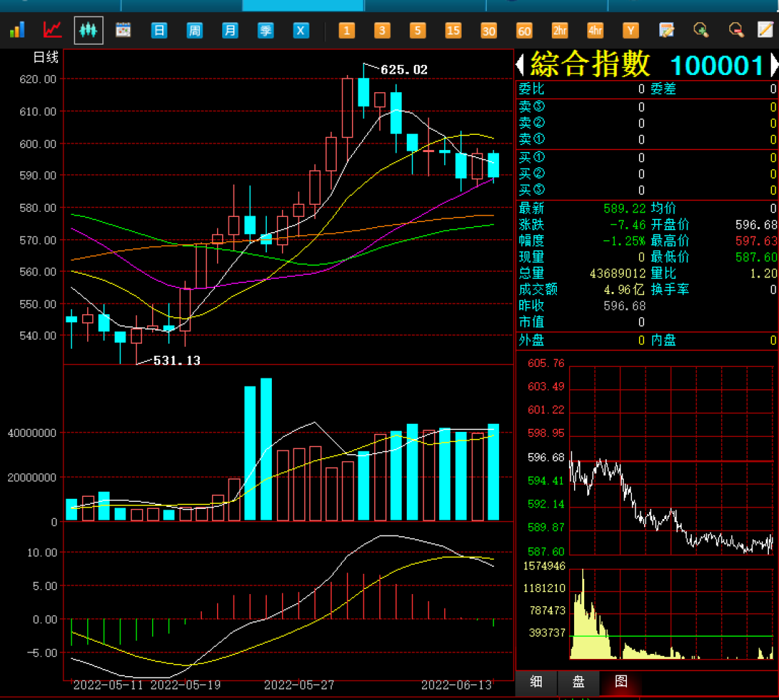Click the opening price 596.68

pos(756,225)
